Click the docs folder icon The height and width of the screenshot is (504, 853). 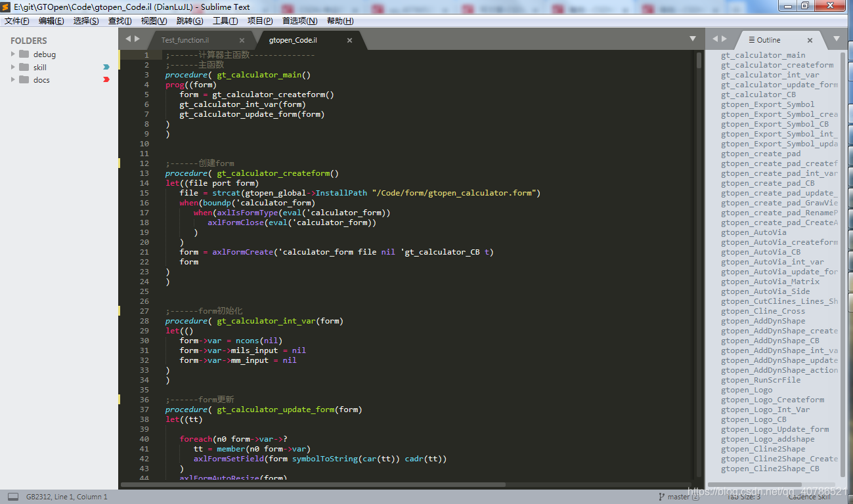pyautogui.click(x=24, y=79)
